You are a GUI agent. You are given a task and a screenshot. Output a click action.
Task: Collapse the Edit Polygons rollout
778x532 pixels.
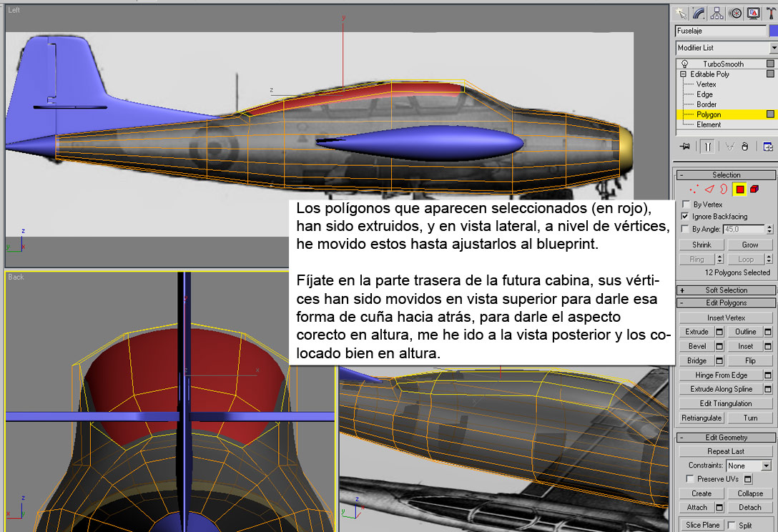pos(727,302)
